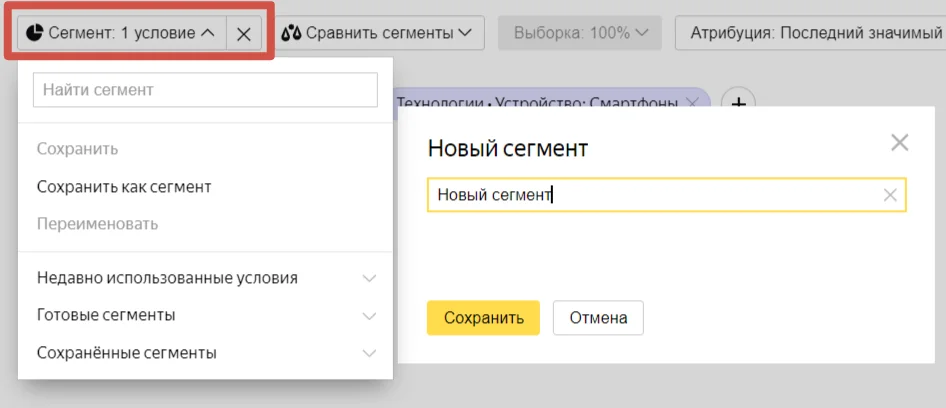Clear the segment name field text
Viewport: 946px width, 408px height.
(890, 194)
